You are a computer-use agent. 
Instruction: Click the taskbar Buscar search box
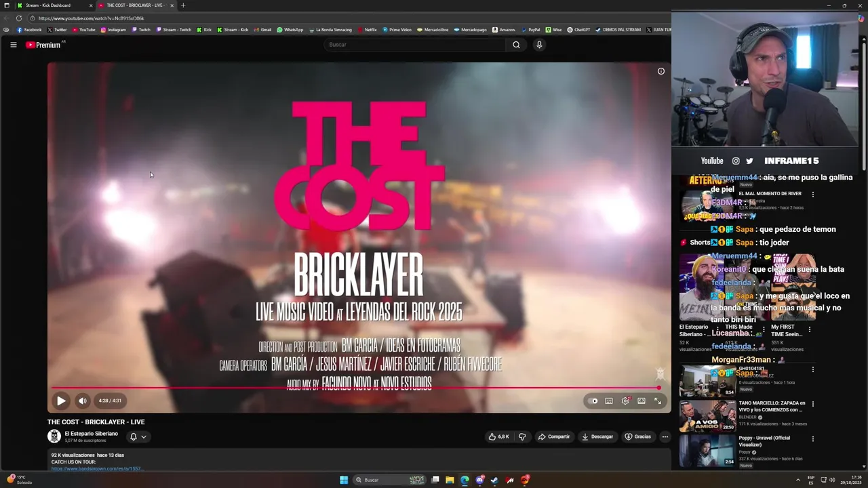(391, 480)
